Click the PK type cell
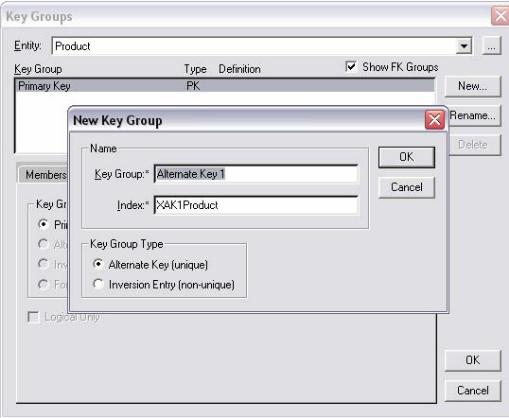The height and width of the screenshot is (418, 509). [193, 86]
